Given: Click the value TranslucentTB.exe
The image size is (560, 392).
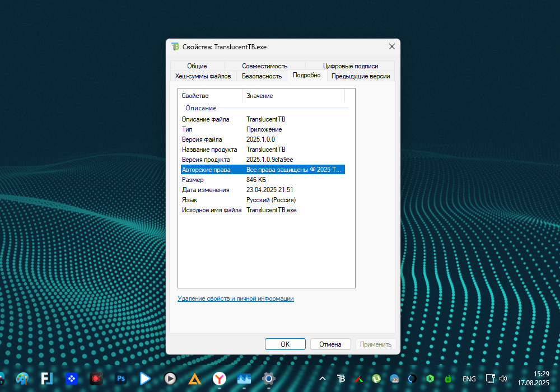Looking at the screenshot, I should pyautogui.click(x=272, y=210).
